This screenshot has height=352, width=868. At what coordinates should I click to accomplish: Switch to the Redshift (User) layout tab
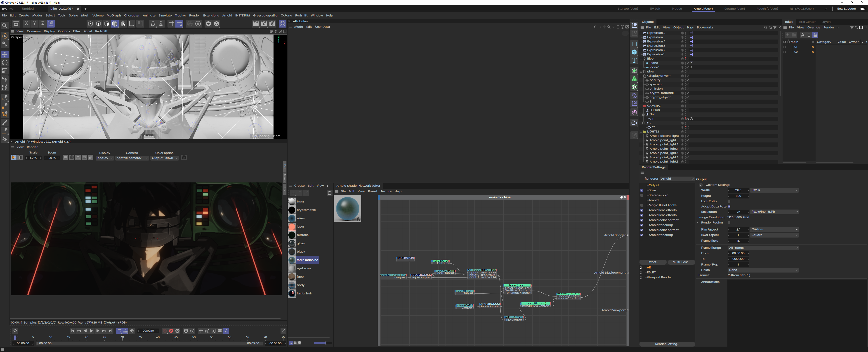(x=767, y=9)
